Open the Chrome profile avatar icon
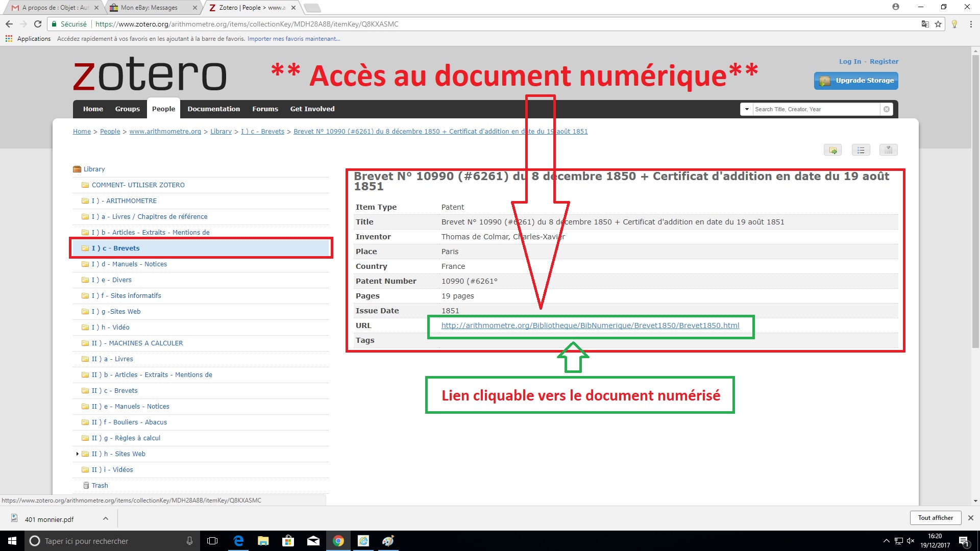The image size is (980, 551). point(896,7)
